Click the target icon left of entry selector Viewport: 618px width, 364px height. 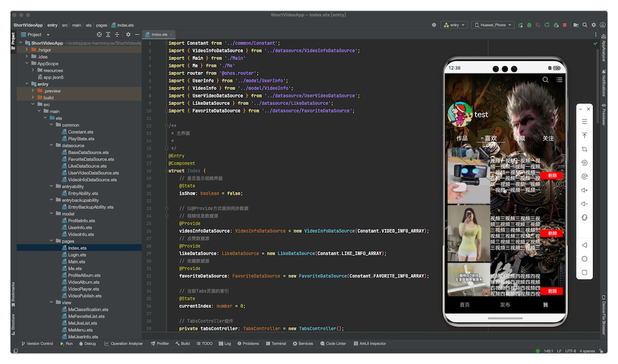click(434, 25)
